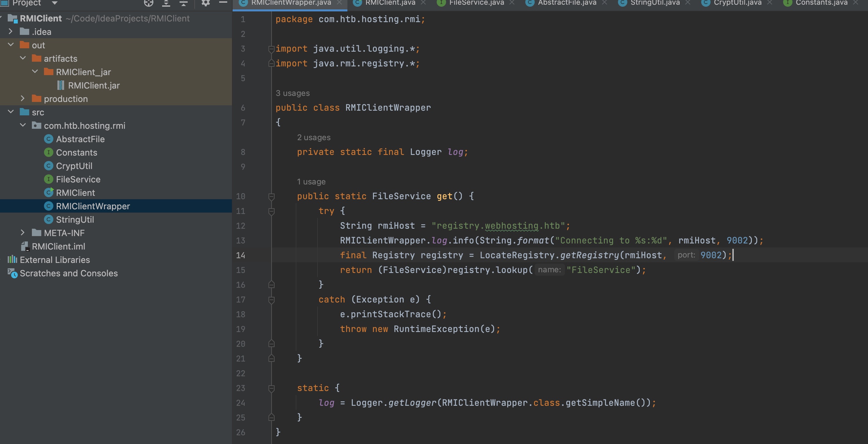This screenshot has height=444, width=868.
Task: Open Project panel settings gear
Action: click(205, 3)
